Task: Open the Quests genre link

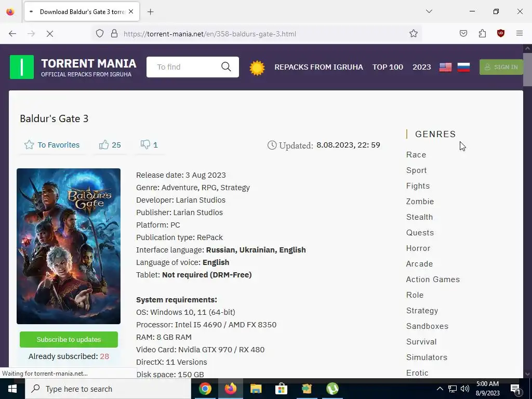Action: pos(420,233)
